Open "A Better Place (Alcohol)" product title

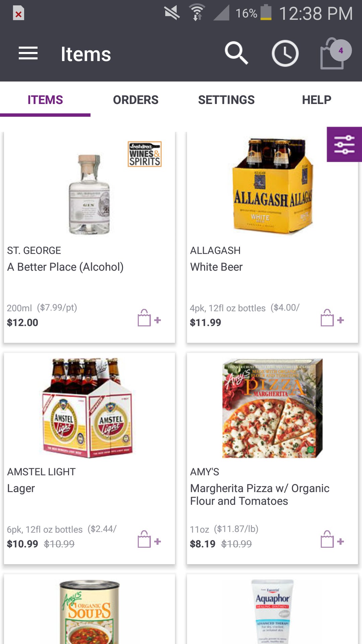(x=65, y=267)
